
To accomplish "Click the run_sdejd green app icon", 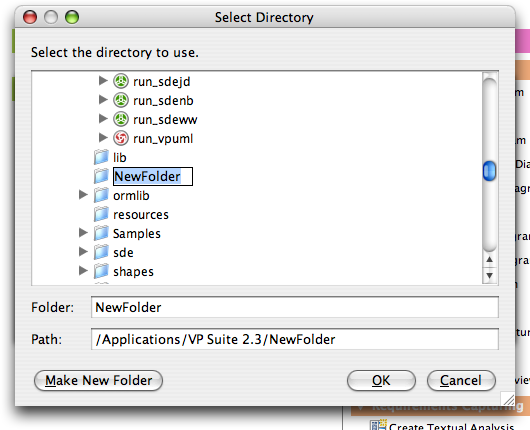I will [121, 81].
